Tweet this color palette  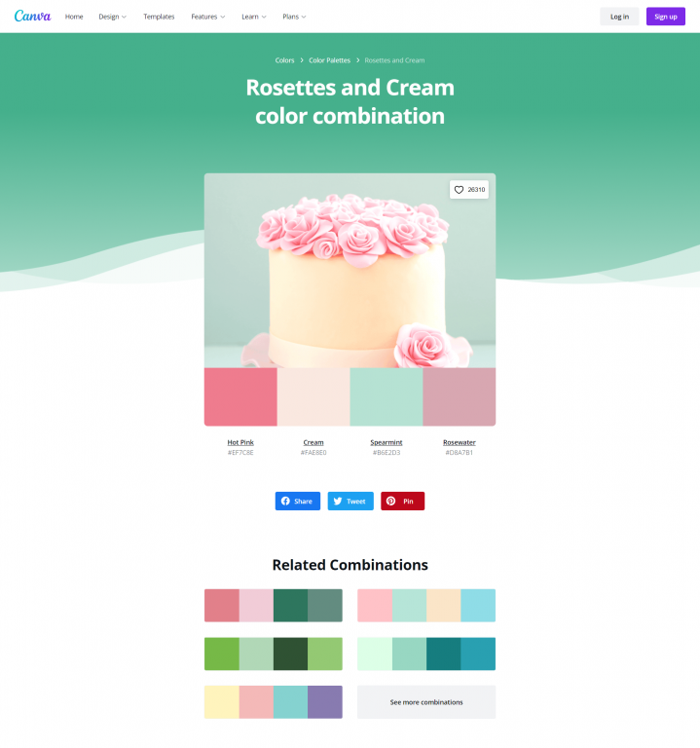[x=350, y=501]
